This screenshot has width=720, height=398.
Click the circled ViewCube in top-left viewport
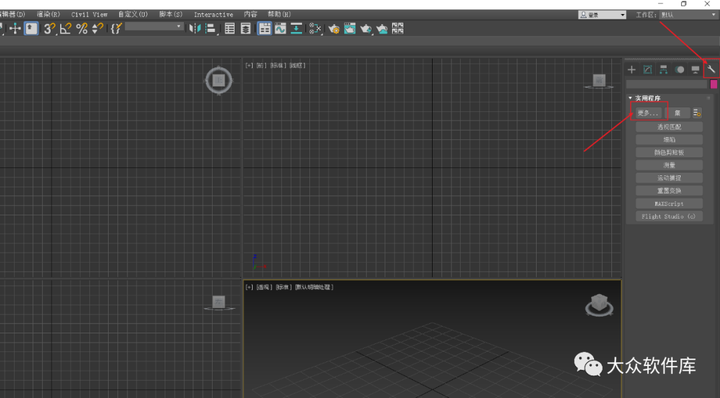(219, 81)
